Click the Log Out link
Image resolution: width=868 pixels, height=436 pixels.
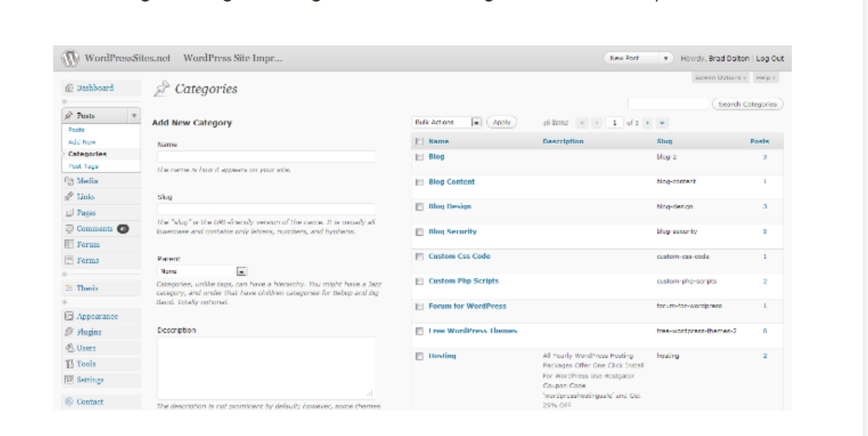tap(770, 58)
